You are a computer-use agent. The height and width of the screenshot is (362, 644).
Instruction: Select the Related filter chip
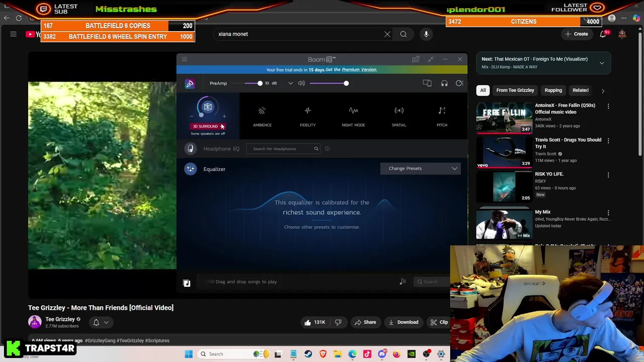point(580,90)
